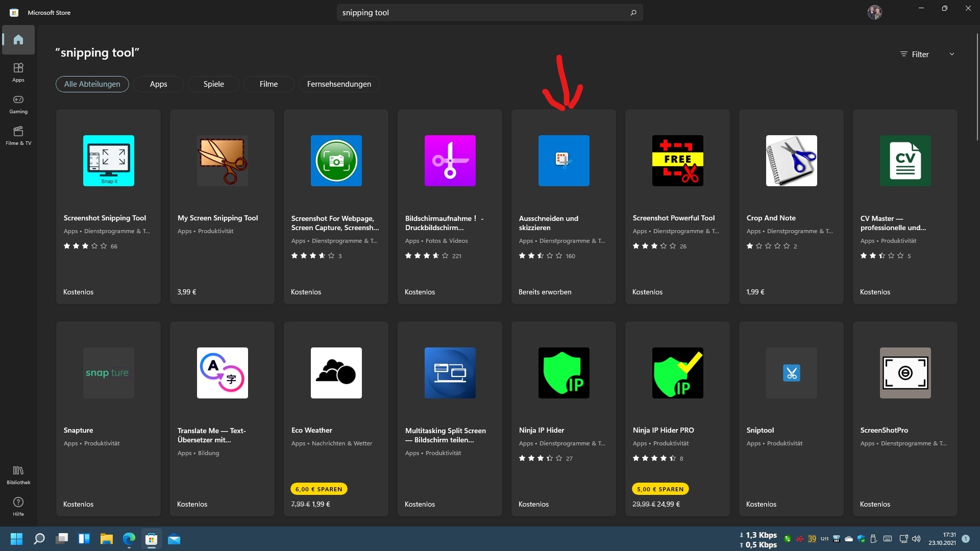Screen dimensions: 980x551
Task: Open the Home page in sidebar
Action: [x=18, y=39]
